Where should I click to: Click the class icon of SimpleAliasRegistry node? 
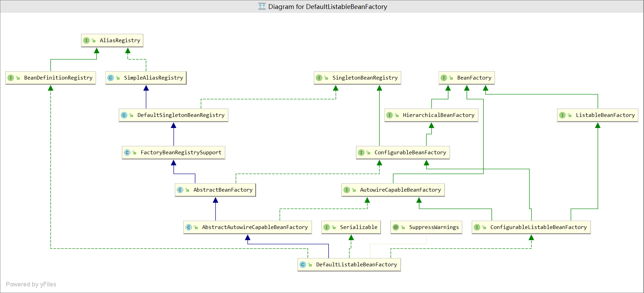[x=111, y=78]
